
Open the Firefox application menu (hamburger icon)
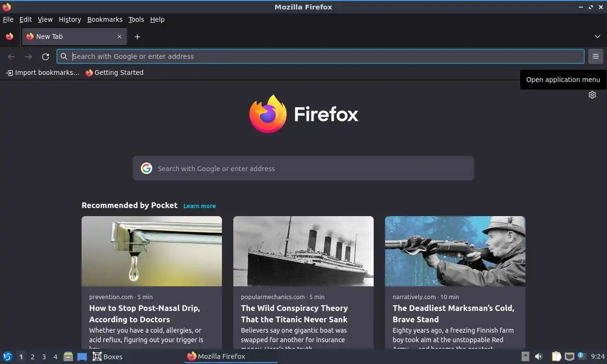[x=596, y=56]
